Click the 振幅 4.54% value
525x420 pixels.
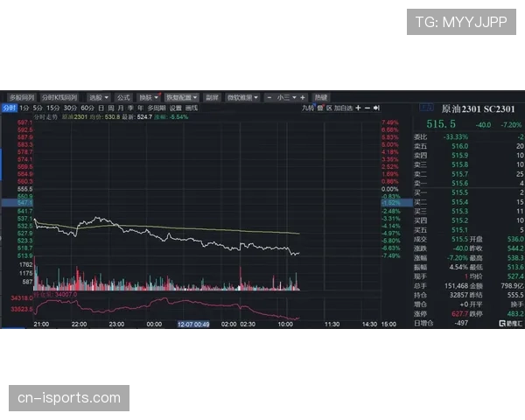click(x=458, y=267)
